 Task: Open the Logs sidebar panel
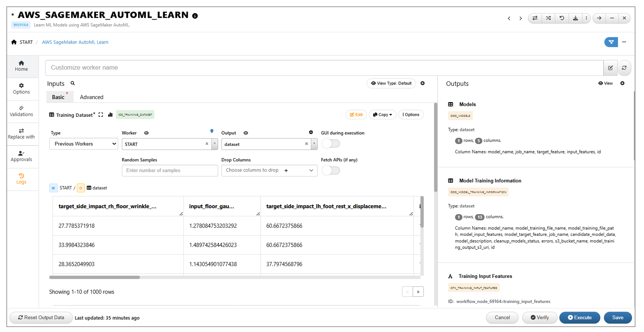[21, 179]
